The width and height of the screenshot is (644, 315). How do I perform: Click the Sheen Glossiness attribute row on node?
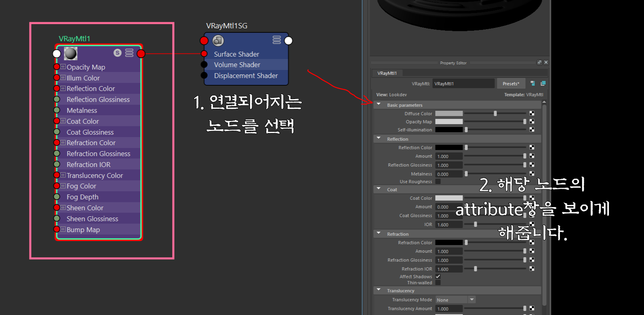click(99, 218)
